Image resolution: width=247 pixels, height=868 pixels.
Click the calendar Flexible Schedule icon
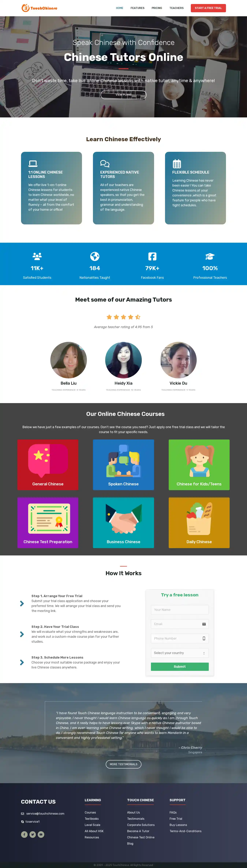tap(177, 164)
